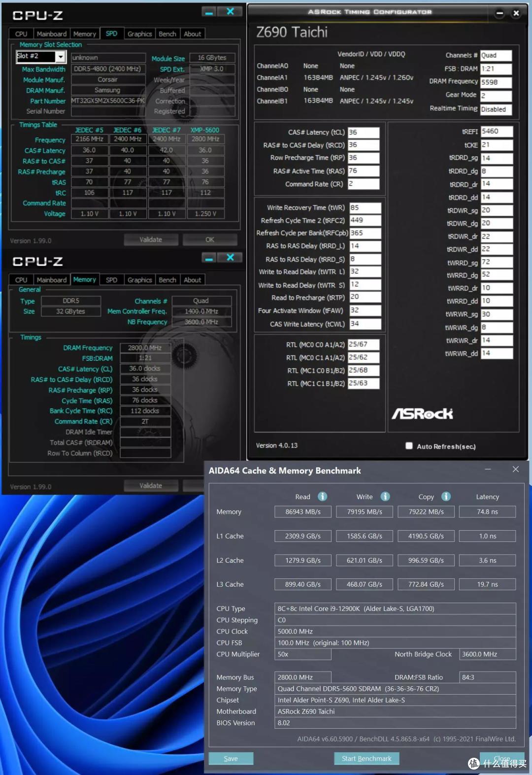Click Realtime Timing Disabled field

click(496, 109)
